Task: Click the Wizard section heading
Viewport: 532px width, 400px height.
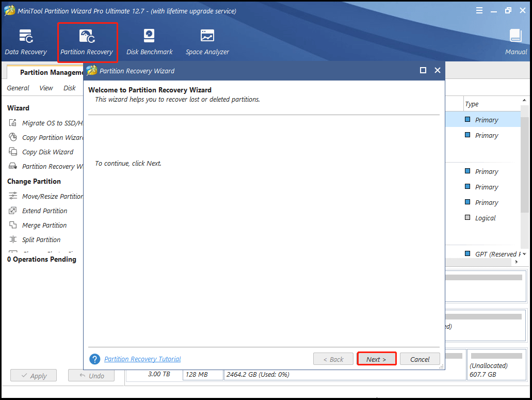Action: [x=19, y=108]
